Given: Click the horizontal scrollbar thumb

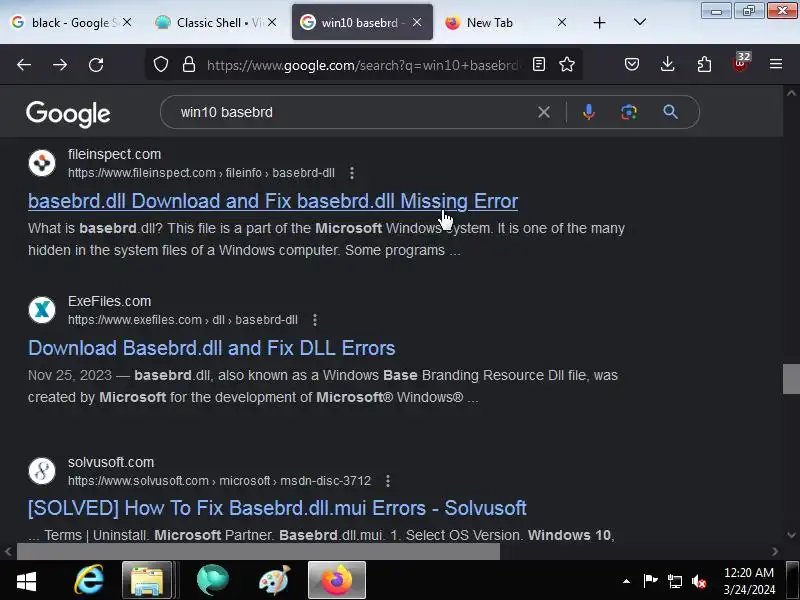Looking at the screenshot, I should point(258,552).
